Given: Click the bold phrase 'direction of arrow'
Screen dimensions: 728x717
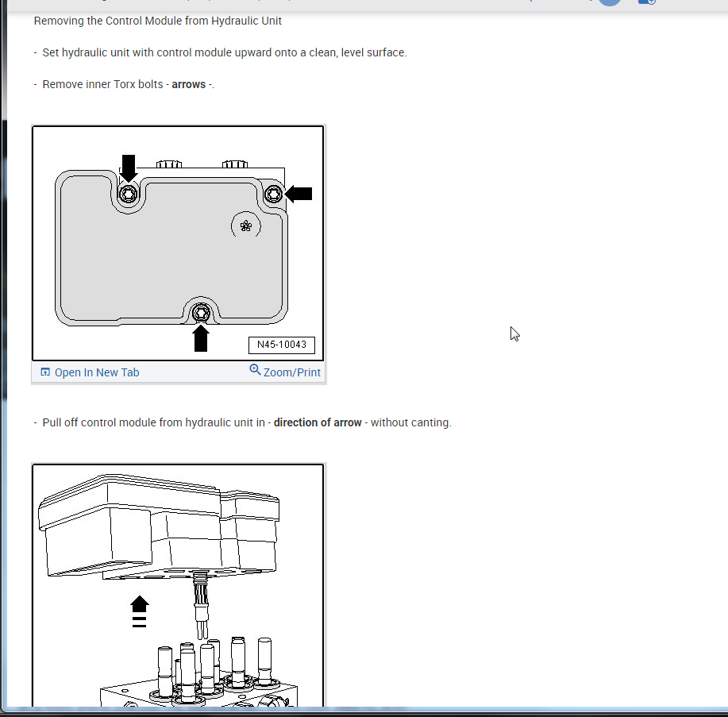Looking at the screenshot, I should [318, 422].
